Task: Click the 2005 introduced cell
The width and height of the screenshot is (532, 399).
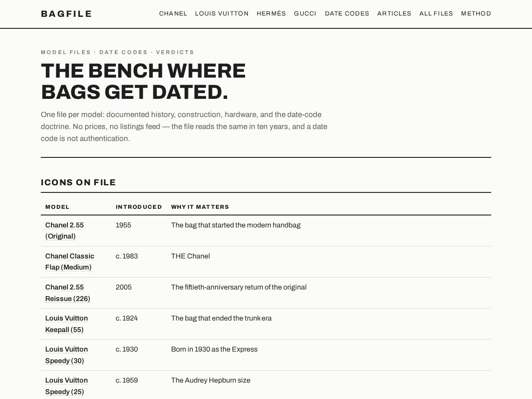Action: (124, 287)
